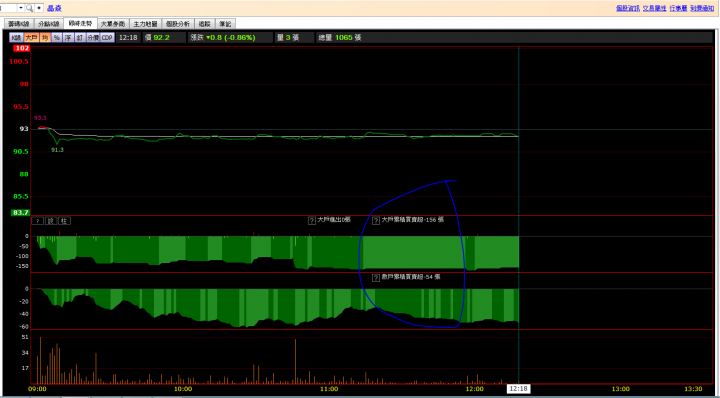Open the 個股分析 tab

[178, 24]
